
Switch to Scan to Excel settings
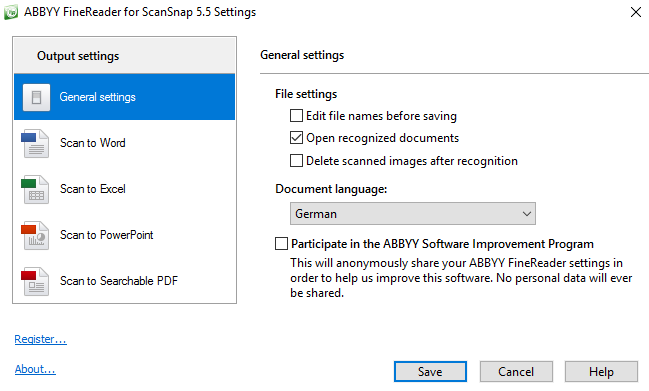125,189
